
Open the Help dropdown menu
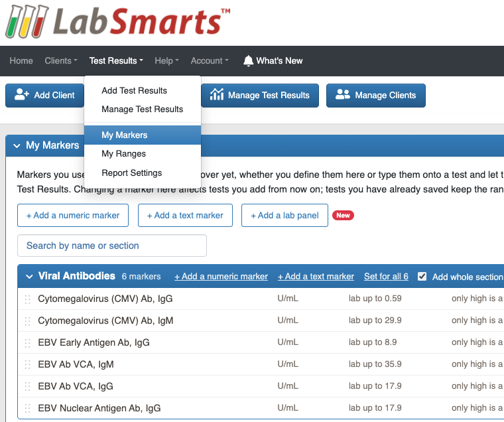(x=166, y=60)
